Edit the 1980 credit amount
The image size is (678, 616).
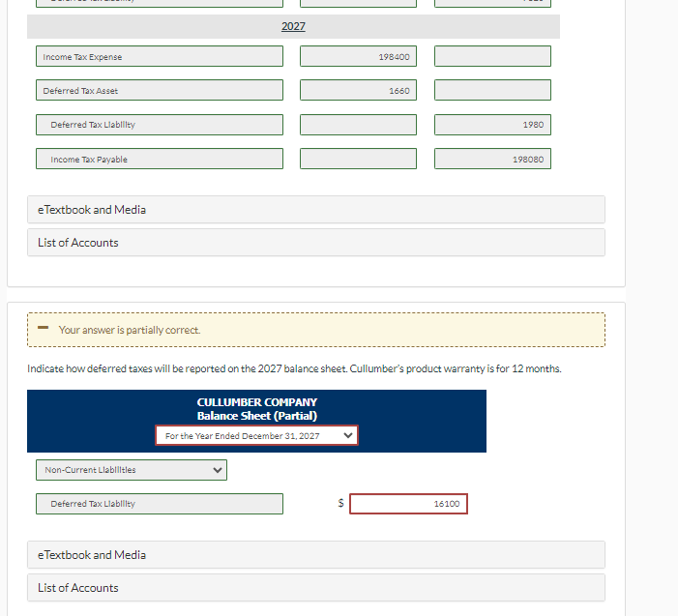point(493,125)
